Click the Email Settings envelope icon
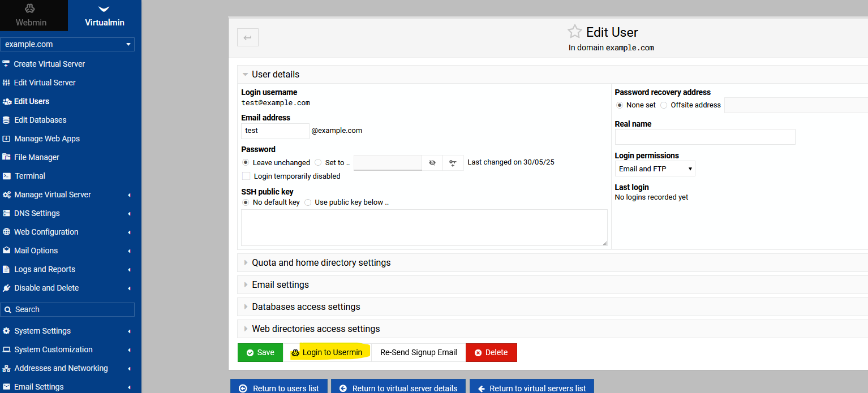868x393 pixels. click(7, 387)
